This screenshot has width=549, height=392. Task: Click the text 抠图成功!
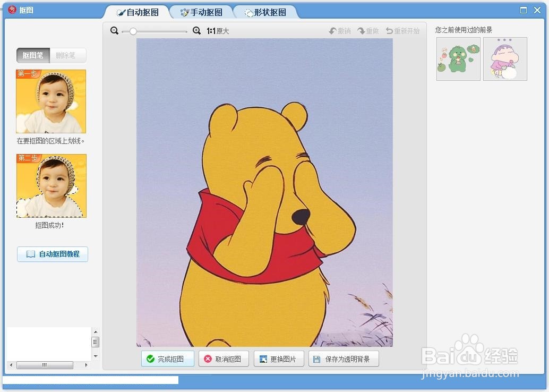(49, 225)
